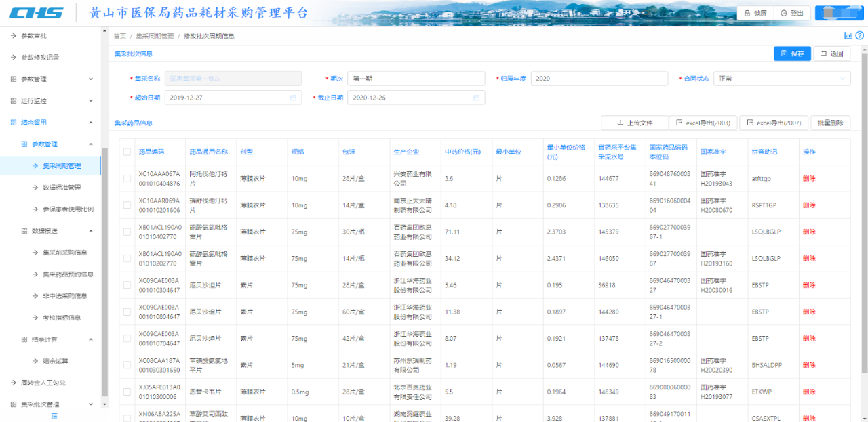Screen dimensions: 868x422
Task: Open the help question mark icon
Action: pos(859,36)
